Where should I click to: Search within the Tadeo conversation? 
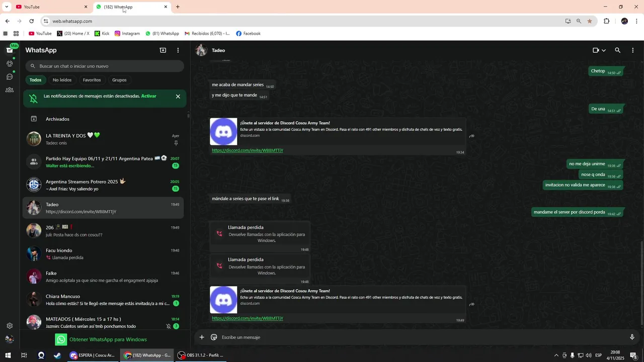click(618, 50)
